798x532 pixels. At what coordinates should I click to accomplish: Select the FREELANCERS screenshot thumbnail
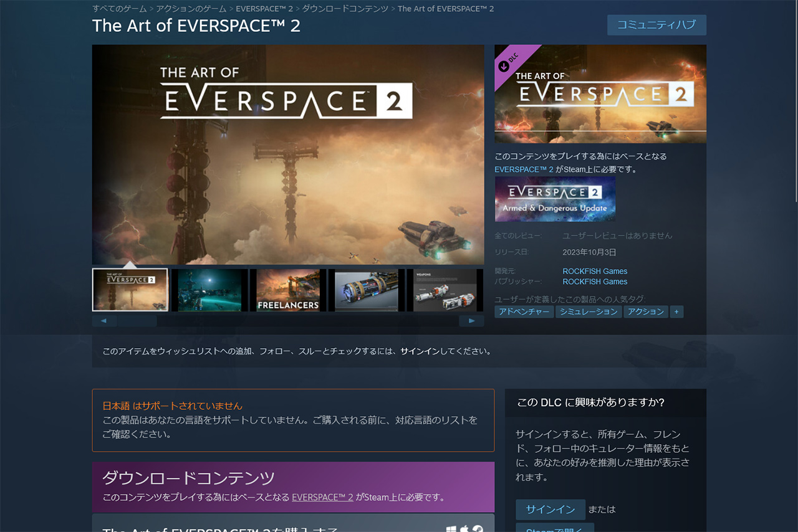[x=287, y=290]
